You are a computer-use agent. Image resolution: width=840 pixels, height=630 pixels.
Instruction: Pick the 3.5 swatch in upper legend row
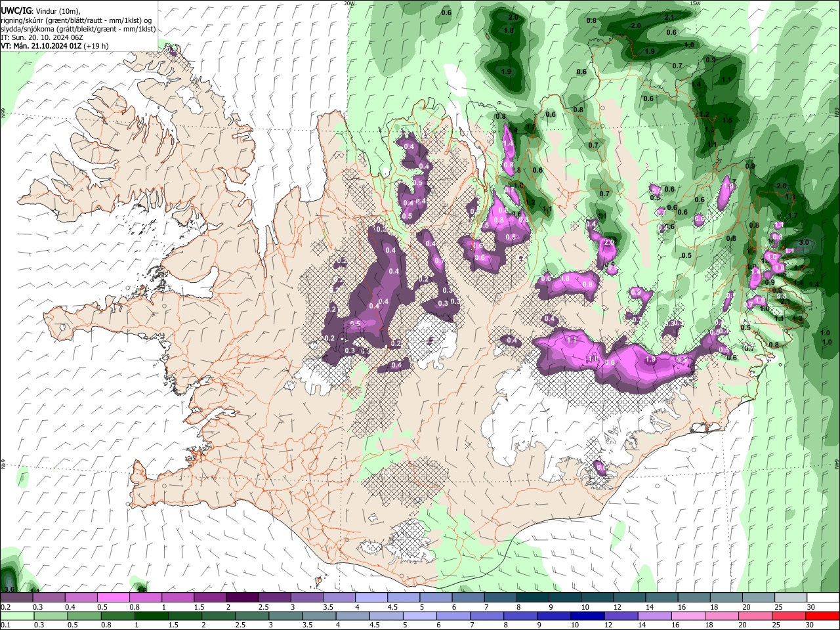point(338,598)
